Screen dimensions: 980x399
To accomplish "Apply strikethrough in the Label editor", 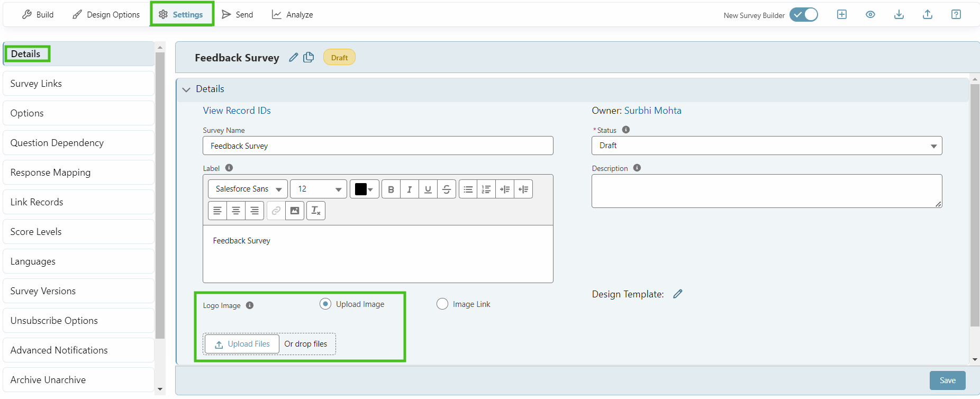I will point(446,189).
